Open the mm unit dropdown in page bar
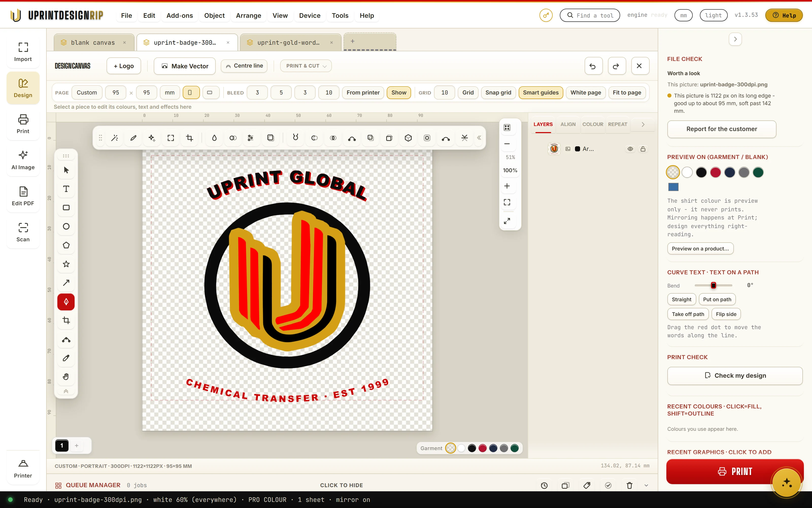 [x=170, y=92]
